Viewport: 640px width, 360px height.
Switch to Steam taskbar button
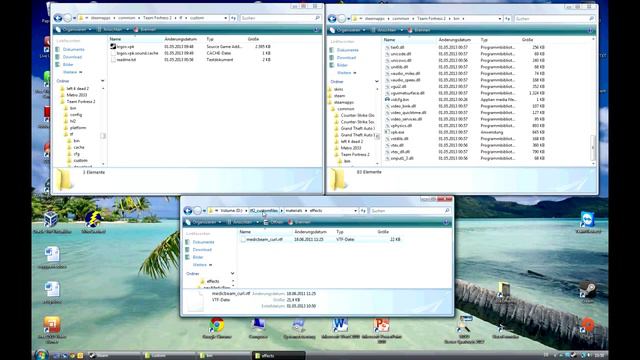[114, 356]
